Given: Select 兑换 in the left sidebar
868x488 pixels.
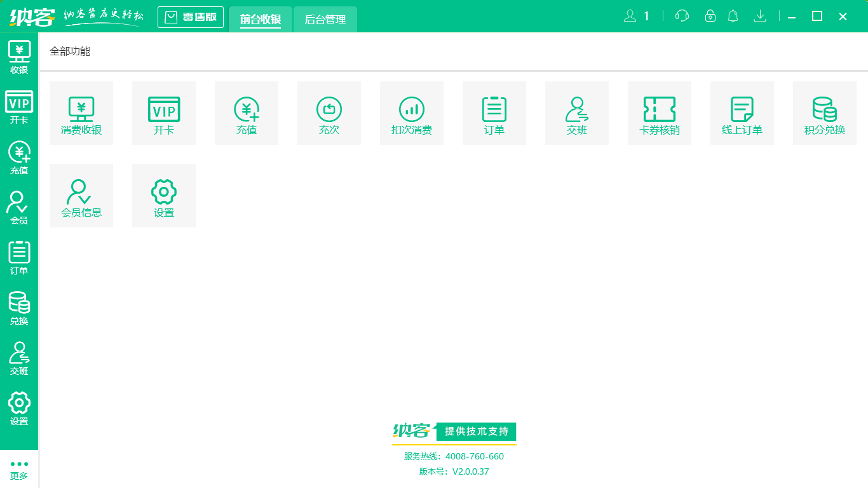Looking at the screenshot, I should pyautogui.click(x=19, y=308).
